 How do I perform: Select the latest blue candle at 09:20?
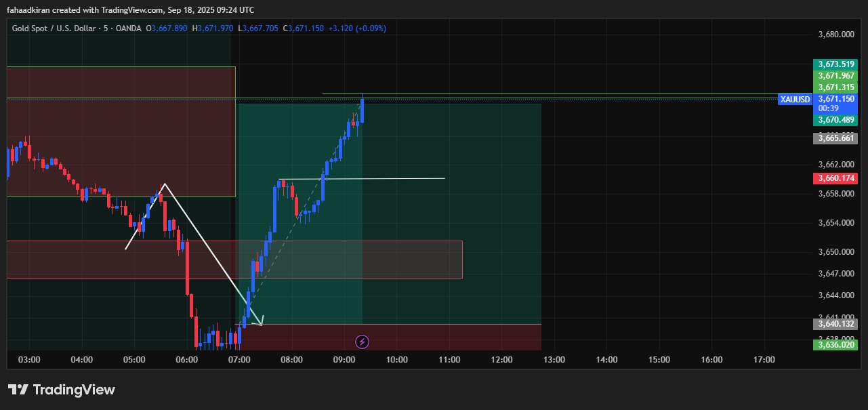tap(363, 110)
